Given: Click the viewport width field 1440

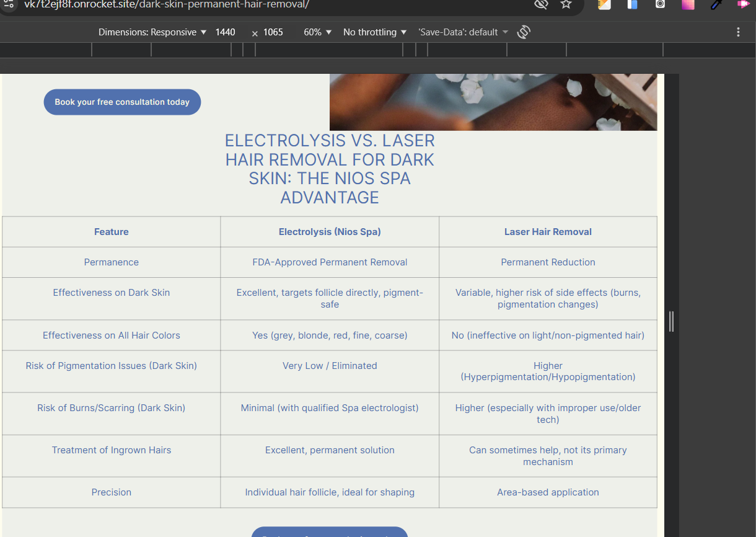Looking at the screenshot, I should pyautogui.click(x=226, y=32).
